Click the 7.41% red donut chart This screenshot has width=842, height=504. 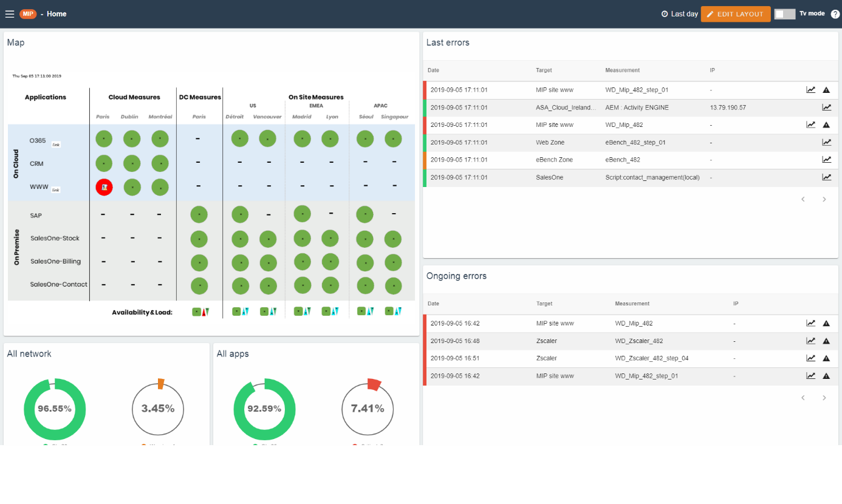(367, 409)
